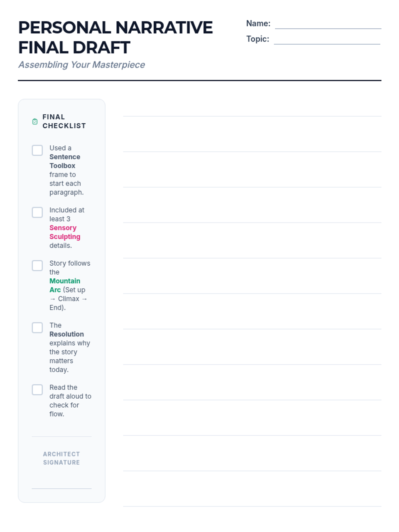Tick the Read draft aloud checkbox

pyautogui.click(x=37, y=390)
